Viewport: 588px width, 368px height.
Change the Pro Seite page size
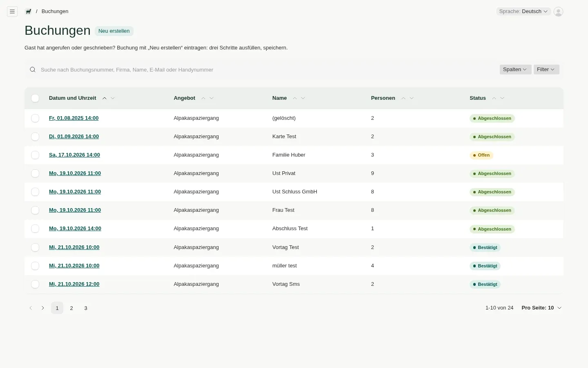541,308
